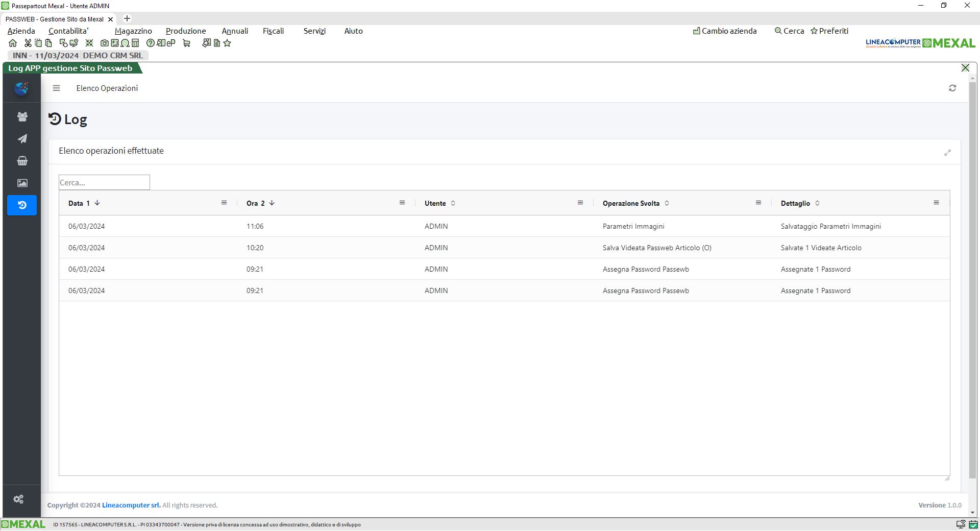Screen dimensions: 980x531
Task: Open the shopping basket sidebar icon
Action: coord(22,161)
